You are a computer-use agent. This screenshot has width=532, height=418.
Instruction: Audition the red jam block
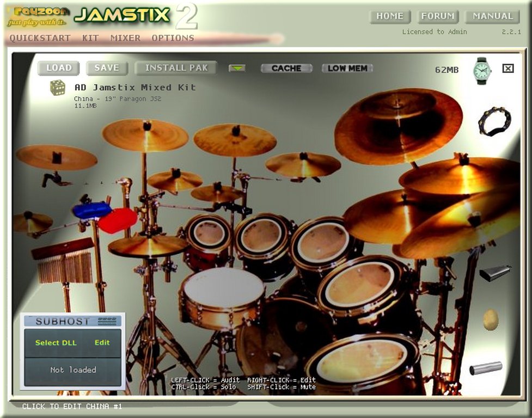pos(117,220)
